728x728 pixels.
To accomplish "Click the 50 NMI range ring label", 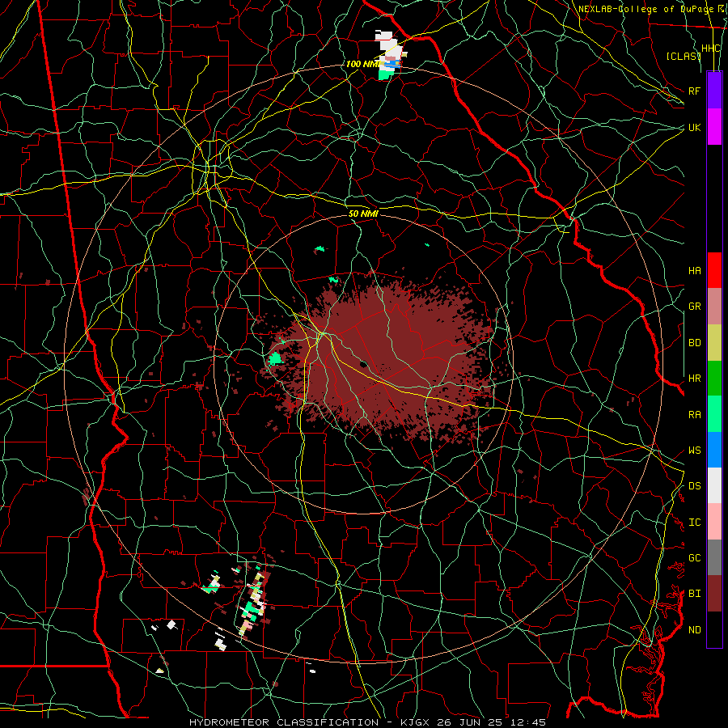I will click(x=363, y=214).
